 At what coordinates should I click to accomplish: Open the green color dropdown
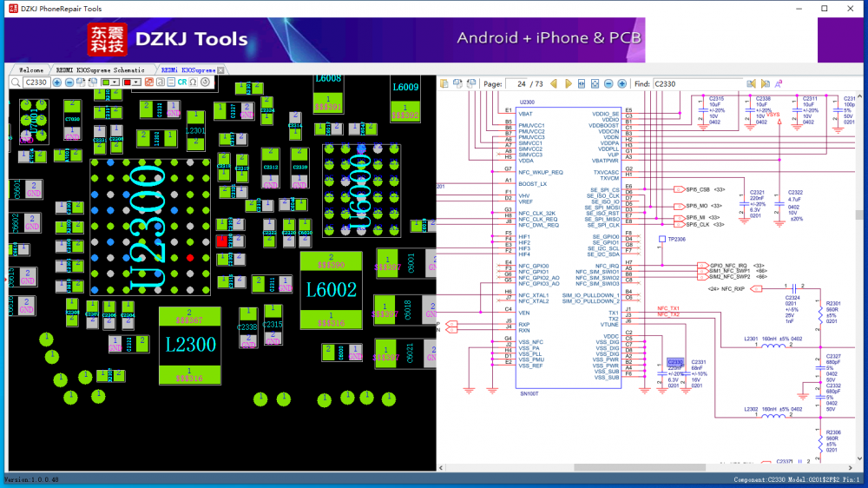(x=115, y=82)
